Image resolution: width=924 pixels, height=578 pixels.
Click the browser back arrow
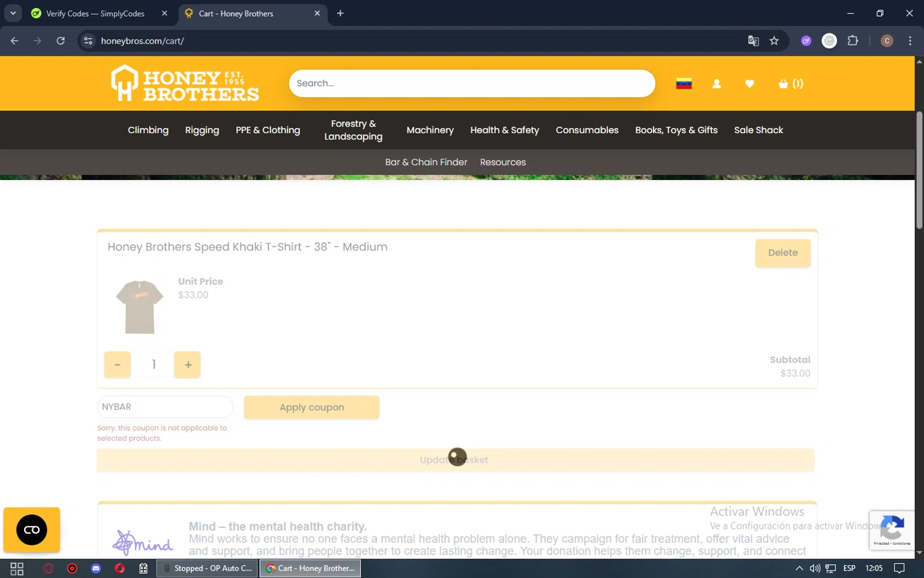[15, 41]
